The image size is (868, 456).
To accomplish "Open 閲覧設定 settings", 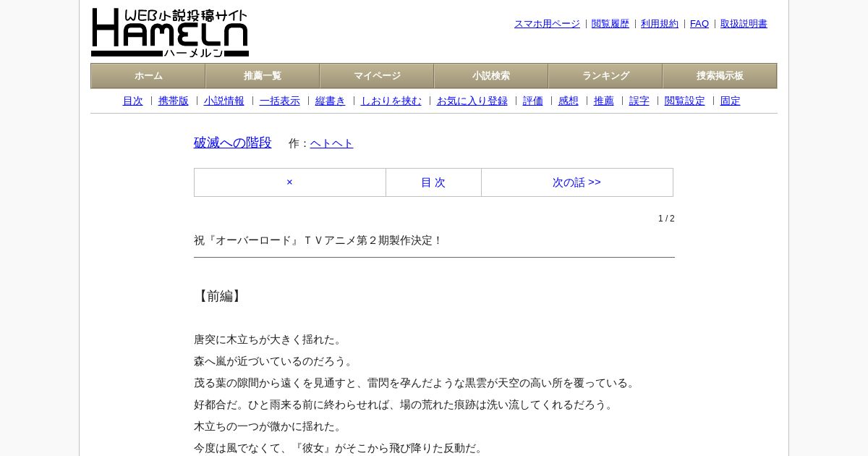I will 685,101.
